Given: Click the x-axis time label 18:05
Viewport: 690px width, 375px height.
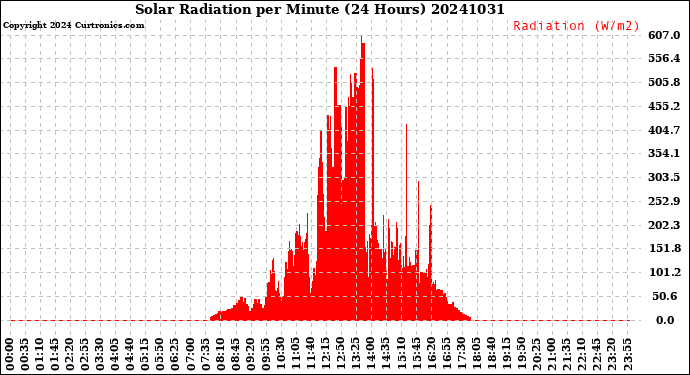Looking at the screenshot, I should (476, 355).
